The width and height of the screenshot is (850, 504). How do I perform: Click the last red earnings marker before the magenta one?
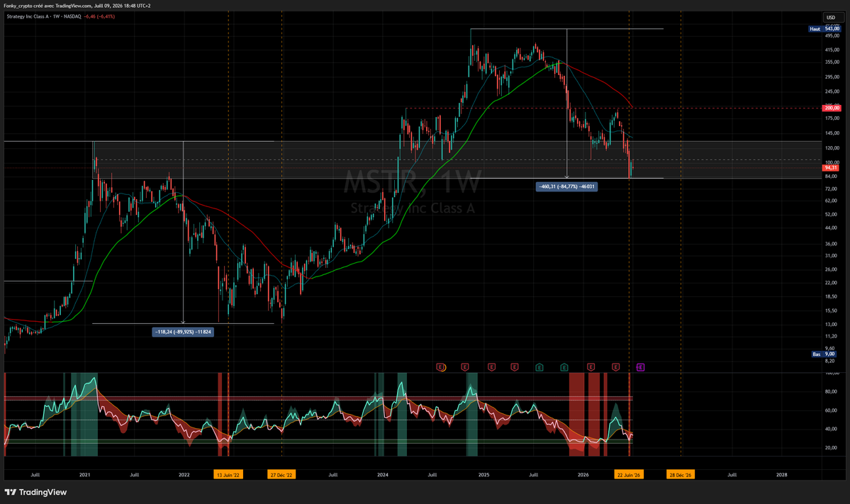click(616, 367)
